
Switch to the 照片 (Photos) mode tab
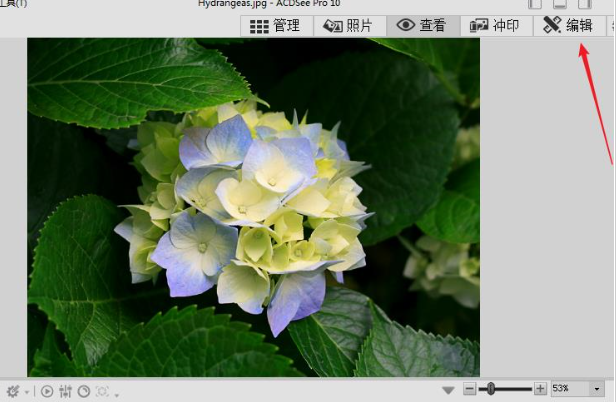350,26
